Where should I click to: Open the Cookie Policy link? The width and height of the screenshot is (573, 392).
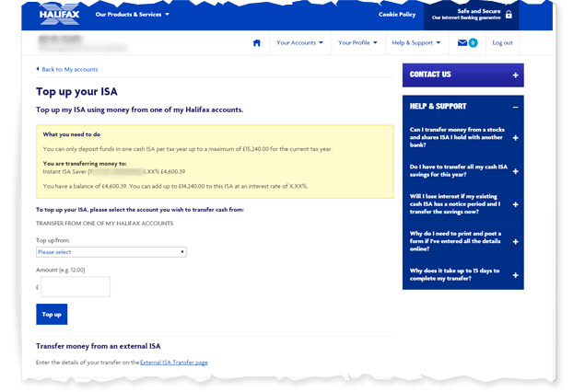point(397,15)
